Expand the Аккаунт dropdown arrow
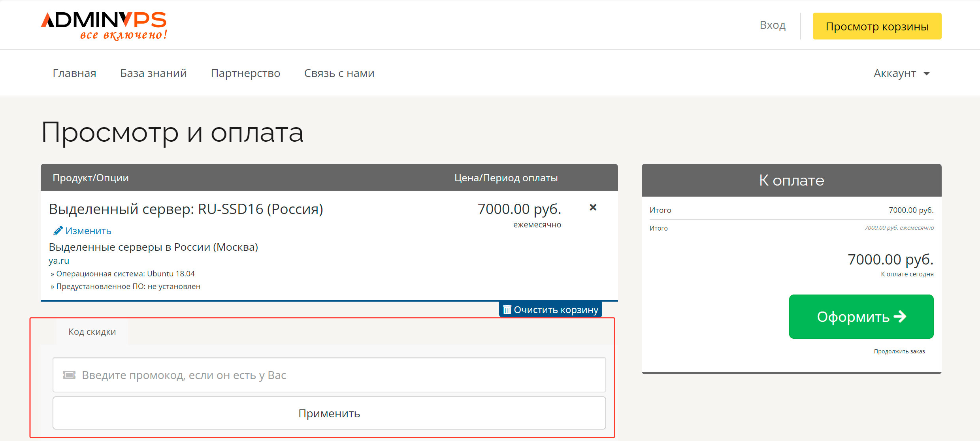 tap(927, 74)
